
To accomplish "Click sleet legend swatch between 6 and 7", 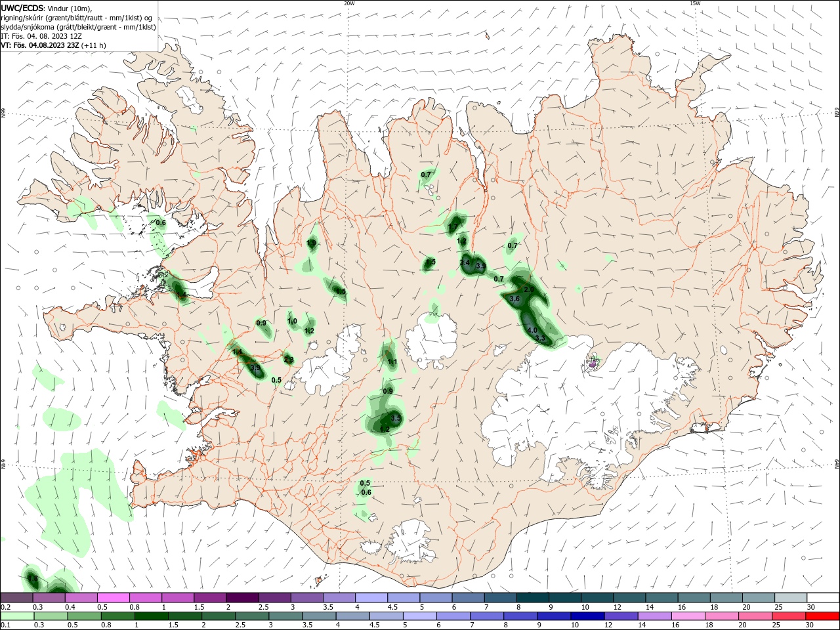I will (468, 598).
